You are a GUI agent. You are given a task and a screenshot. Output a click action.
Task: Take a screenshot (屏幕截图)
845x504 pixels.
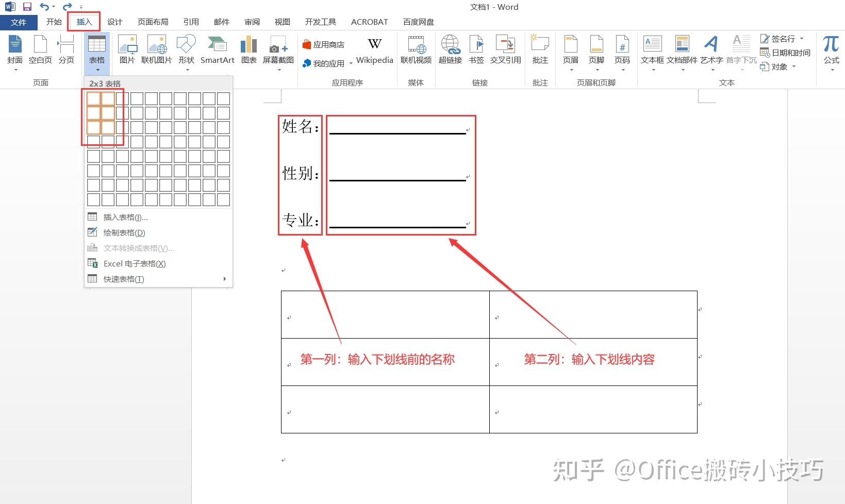pyautogui.click(x=278, y=53)
